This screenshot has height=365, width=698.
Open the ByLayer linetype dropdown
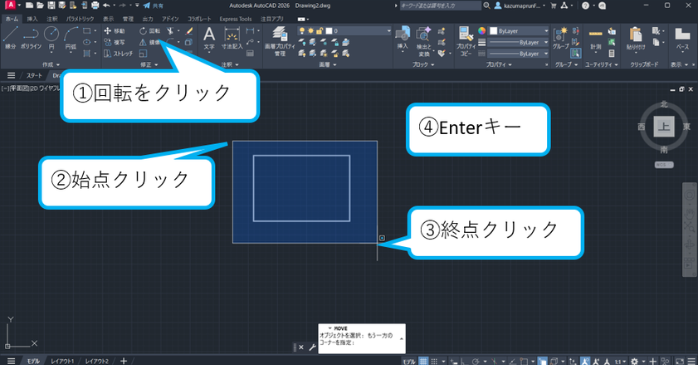pos(519,53)
